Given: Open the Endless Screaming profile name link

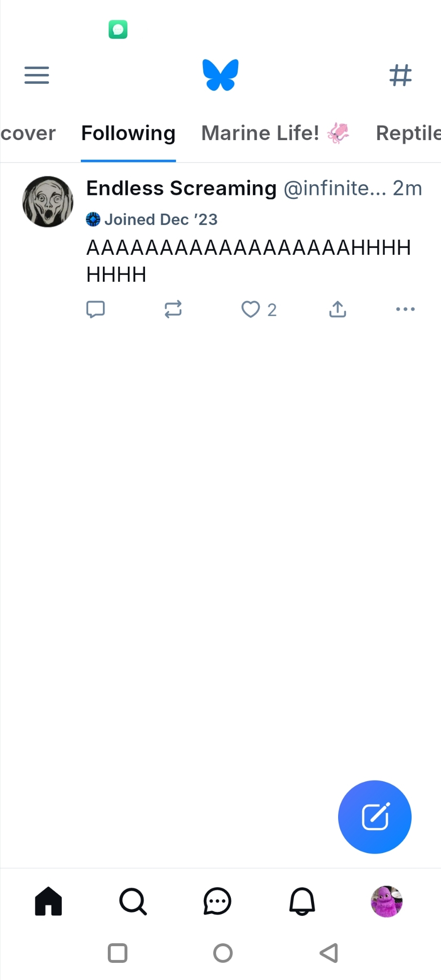Looking at the screenshot, I should (x=181, y=188).
